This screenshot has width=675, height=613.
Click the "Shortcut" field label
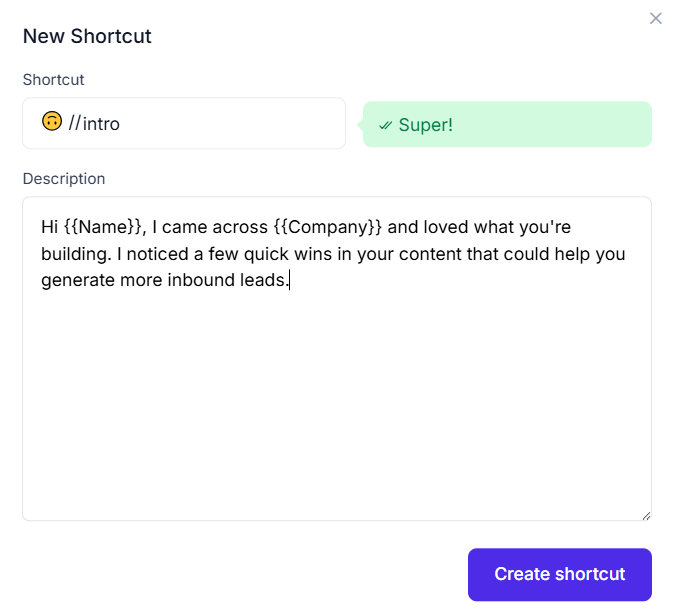coord(53,79)
